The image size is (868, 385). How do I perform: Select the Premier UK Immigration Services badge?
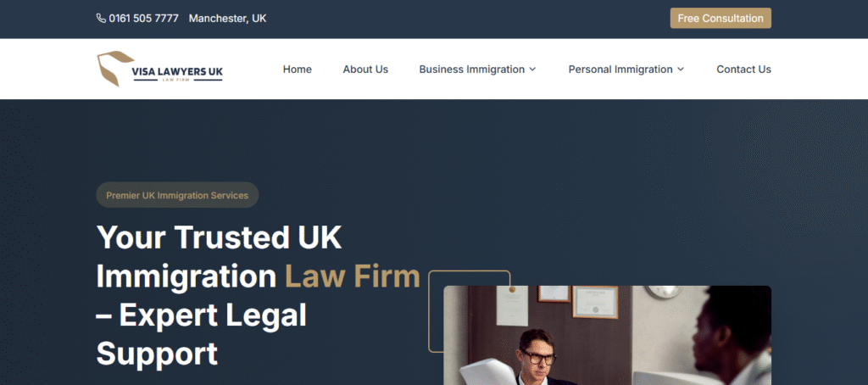[177, 195]
